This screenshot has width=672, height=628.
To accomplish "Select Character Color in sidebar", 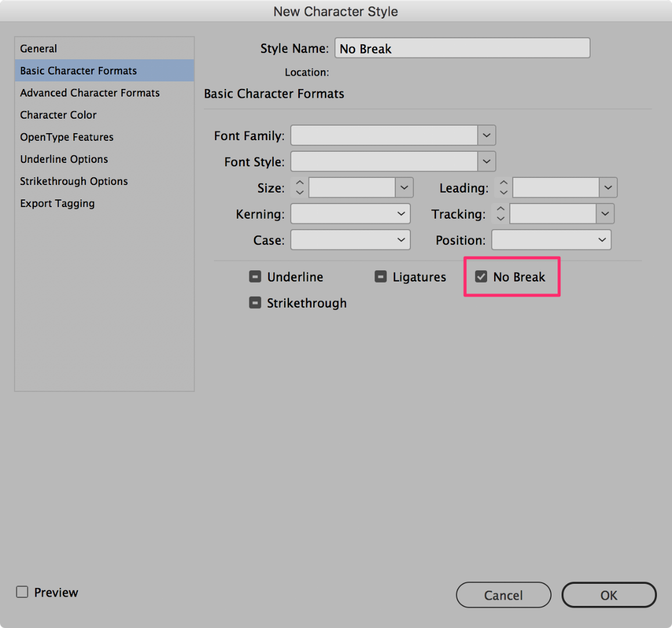I will tap(59, 115).
